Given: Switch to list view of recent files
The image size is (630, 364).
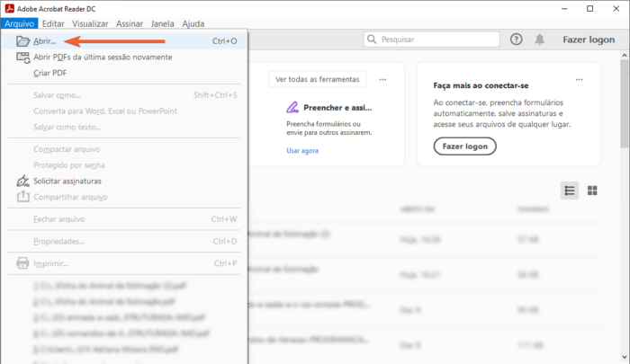Looking at the screenshot, I should (570, 191).
